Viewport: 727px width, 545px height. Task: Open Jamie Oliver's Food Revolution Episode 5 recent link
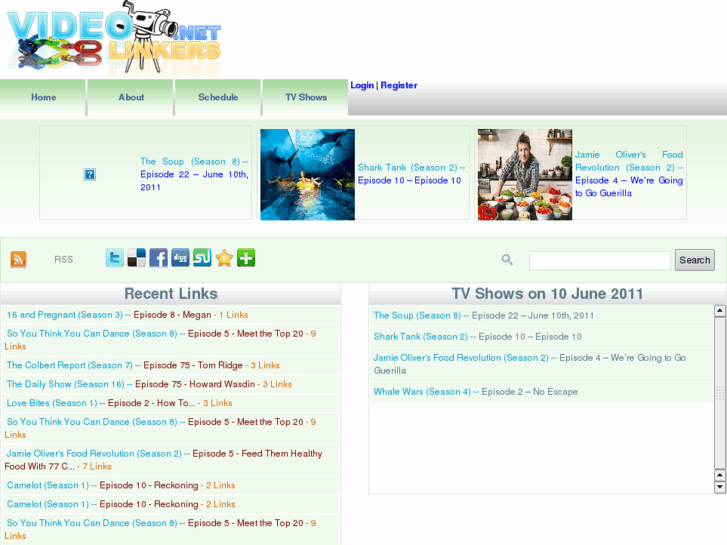[x=163, y=460]
